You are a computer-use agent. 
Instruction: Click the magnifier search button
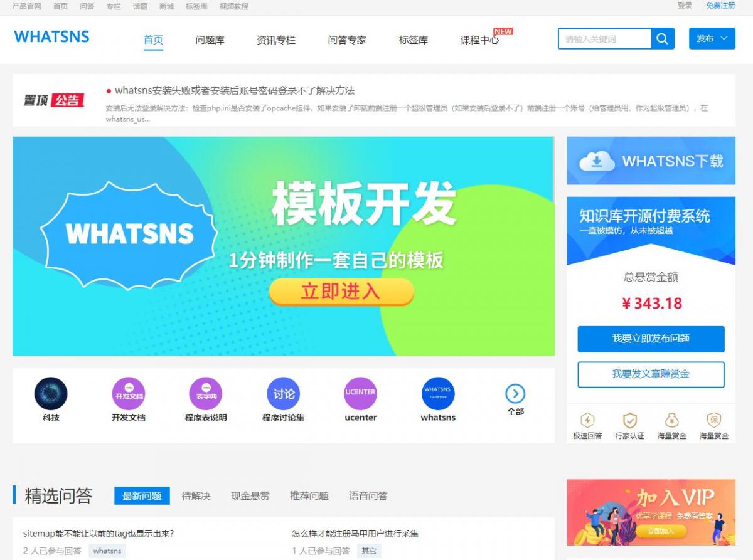662,39
